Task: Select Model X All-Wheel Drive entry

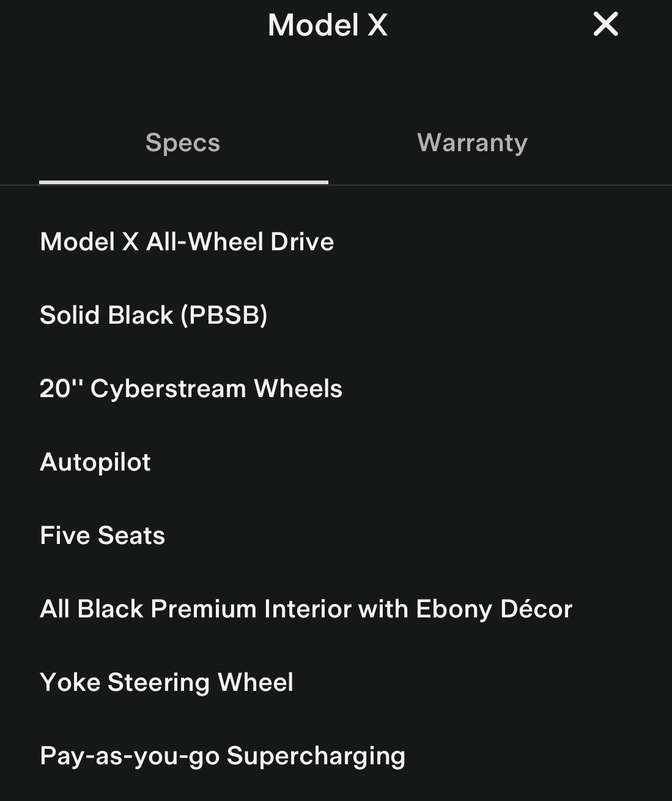Action: pyautogui.click(x=187, y=242)
